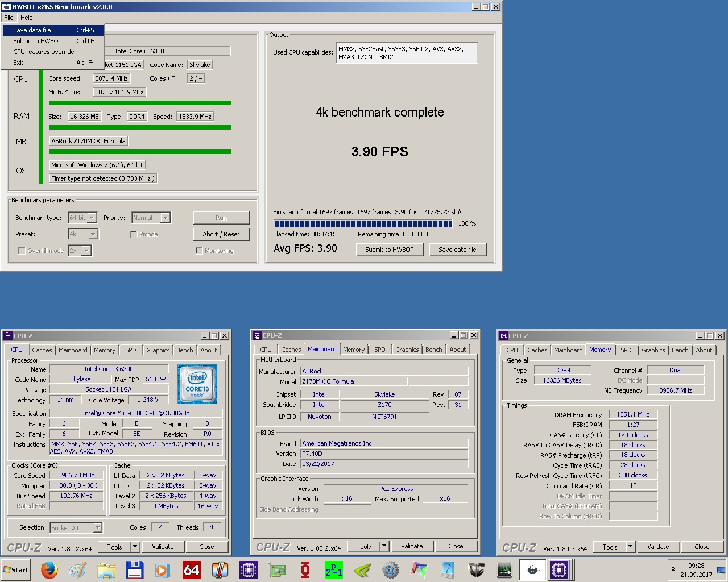Click Validate in leftmost CPU-Z window
The image size is (728, 582).
[x=163, y=547]
